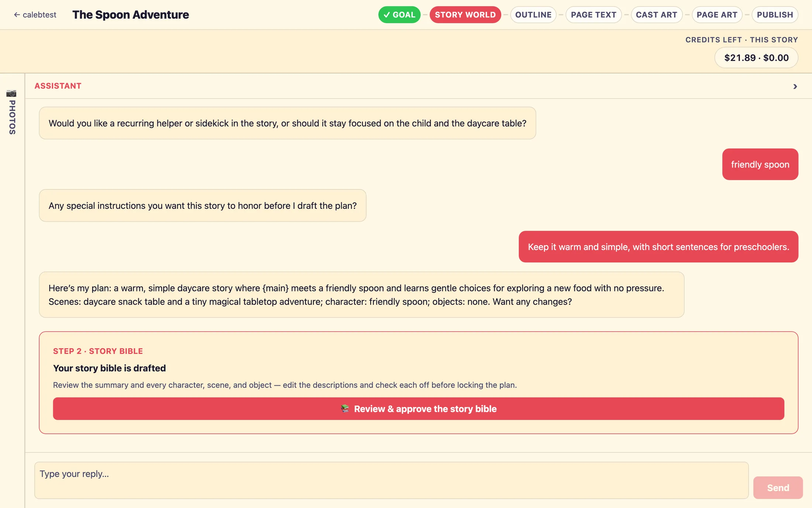The width and height of the screenshot is (812, 508).
Task: Click the "Keep it warm and simple" message
Action: [x=658, y=247]
